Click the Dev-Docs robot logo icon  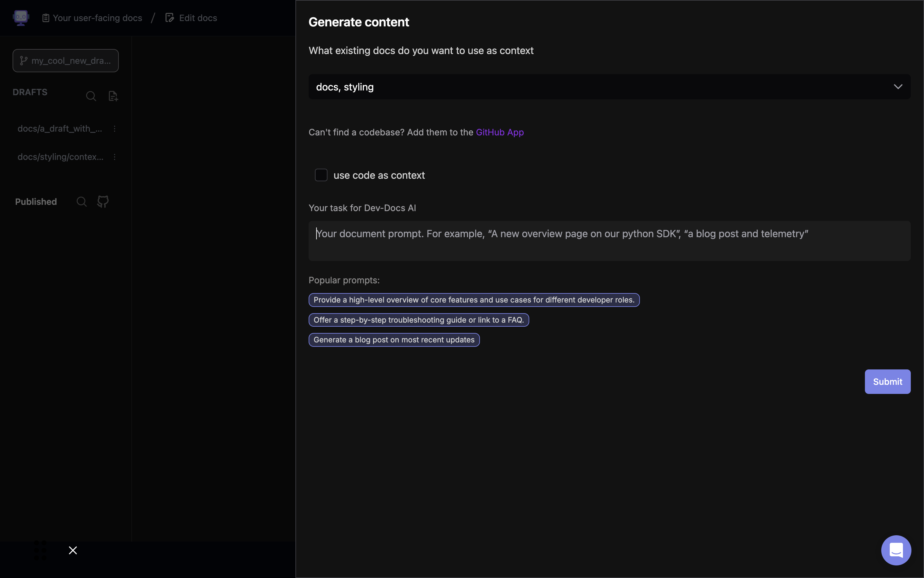(21, 18)
